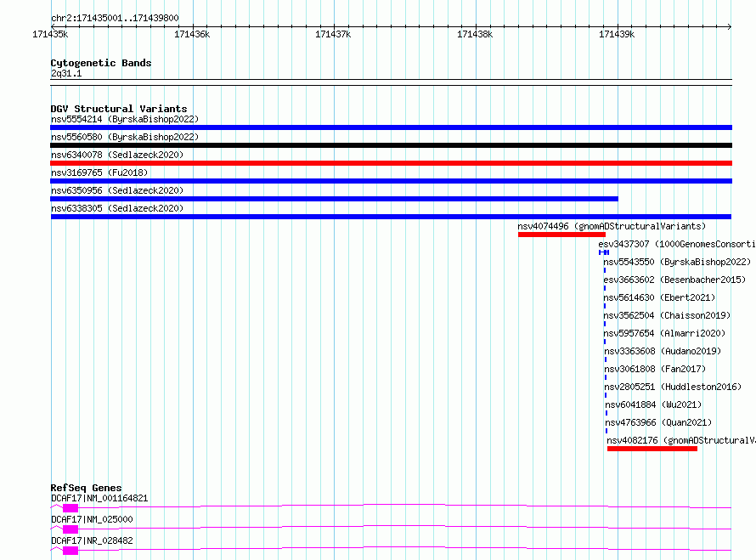The image size is (756, 560).
Task: Open nsv3562504 (Chaisson2019) label
Action: (x=668, y=315)
